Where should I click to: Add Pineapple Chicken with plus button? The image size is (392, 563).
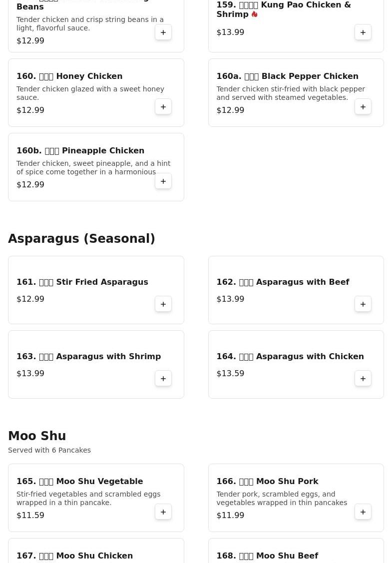[163, 181]
